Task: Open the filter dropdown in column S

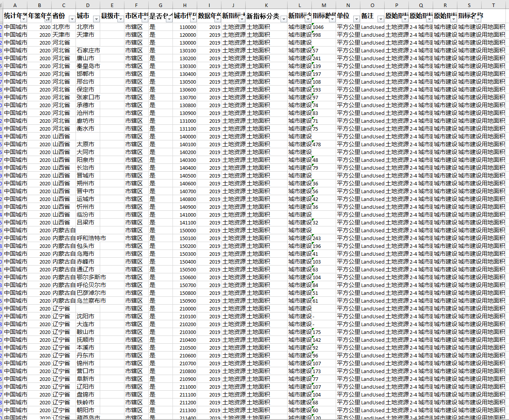Action: [x=478, y=19]
